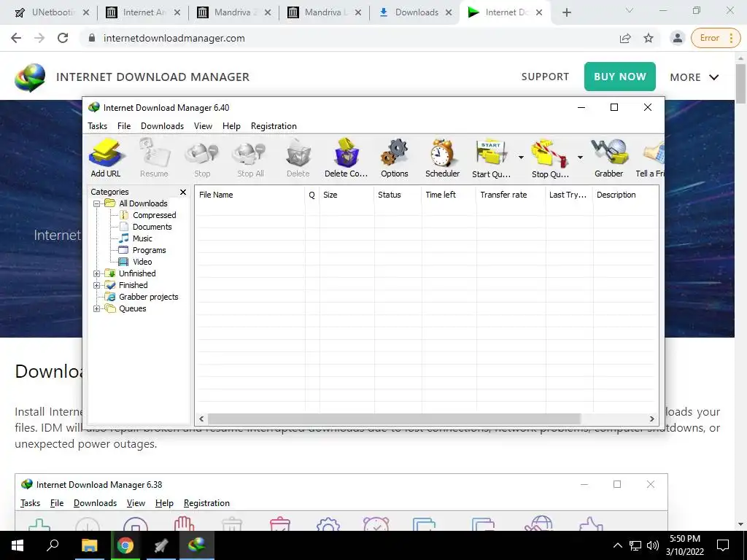The height and width of the screenshot is (560, 747).
Task: Select Grabber projects in tree
Action: click(x=148, y=297)
